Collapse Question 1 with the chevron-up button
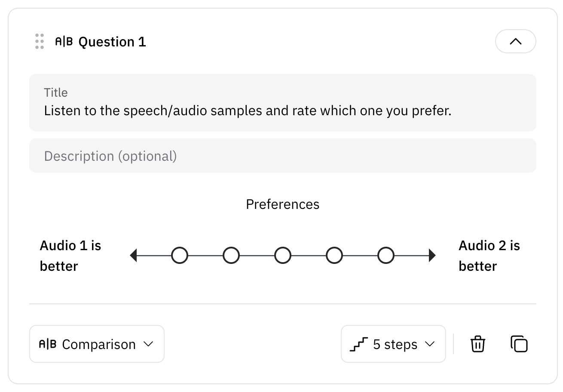Image resolution: width=563 pixels, height=392 pixels. pyautogui.click(x=515, y=41)
